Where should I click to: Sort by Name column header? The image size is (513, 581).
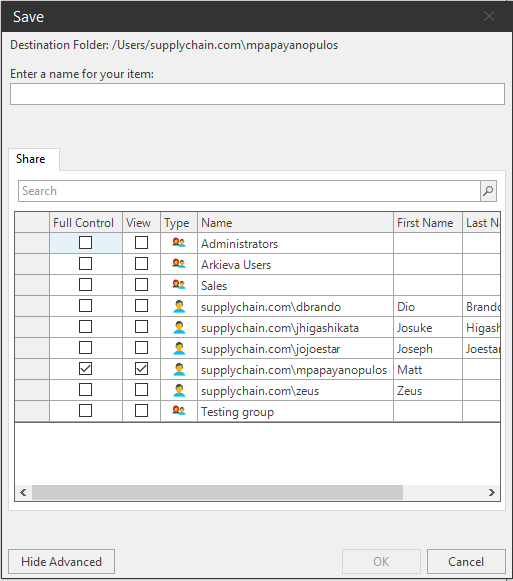click(295, 222)
